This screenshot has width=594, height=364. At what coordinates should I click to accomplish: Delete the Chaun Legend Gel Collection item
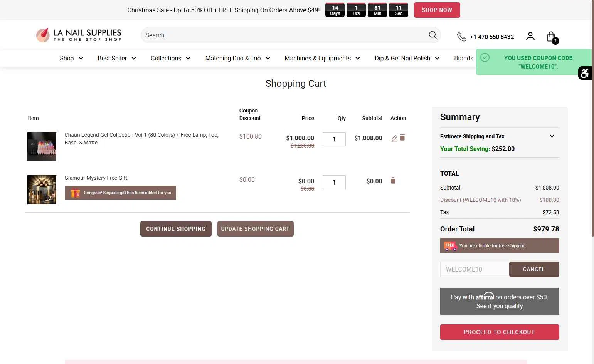[x=402, y=138]
